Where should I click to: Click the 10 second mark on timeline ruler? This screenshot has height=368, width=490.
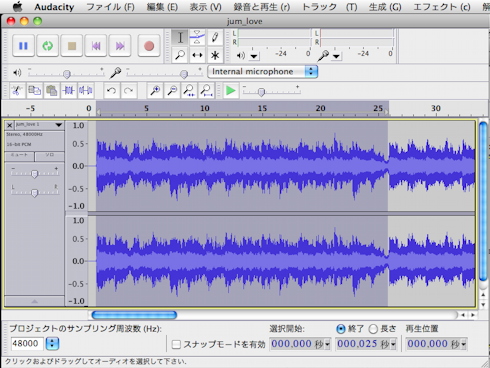pos(205,108)
